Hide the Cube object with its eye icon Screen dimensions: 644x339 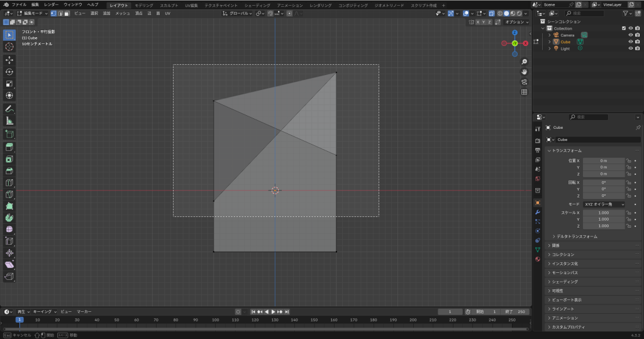630,42
